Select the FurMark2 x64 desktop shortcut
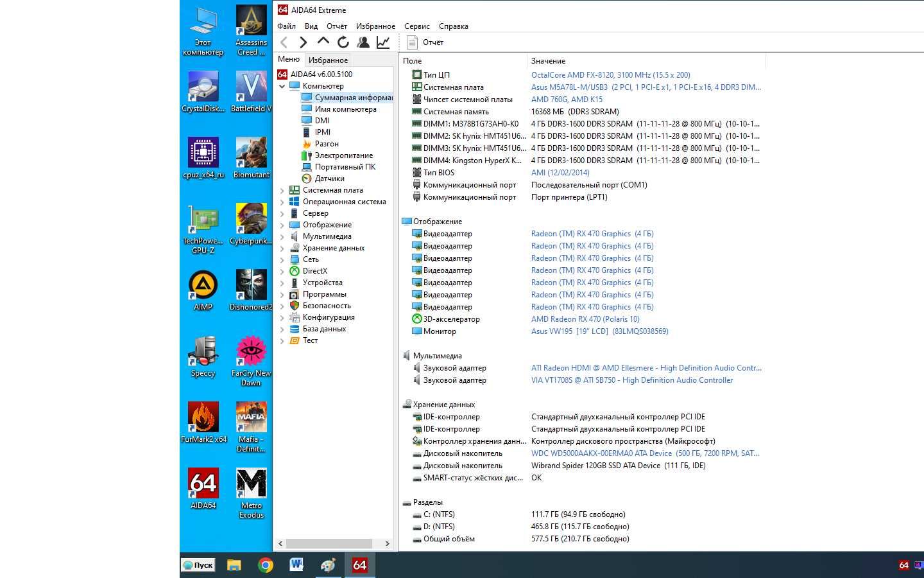The image size is (924, 578). [203, 422]
